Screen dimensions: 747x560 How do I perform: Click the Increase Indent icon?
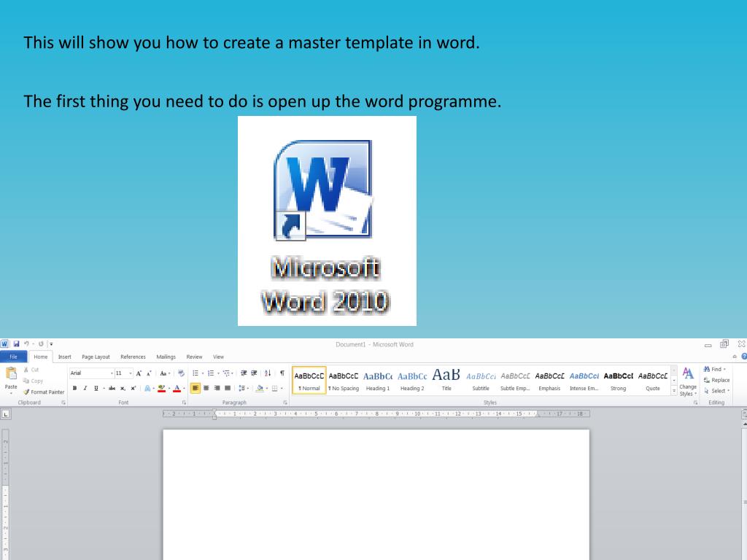pyautogui.click(x=254, y=373)
